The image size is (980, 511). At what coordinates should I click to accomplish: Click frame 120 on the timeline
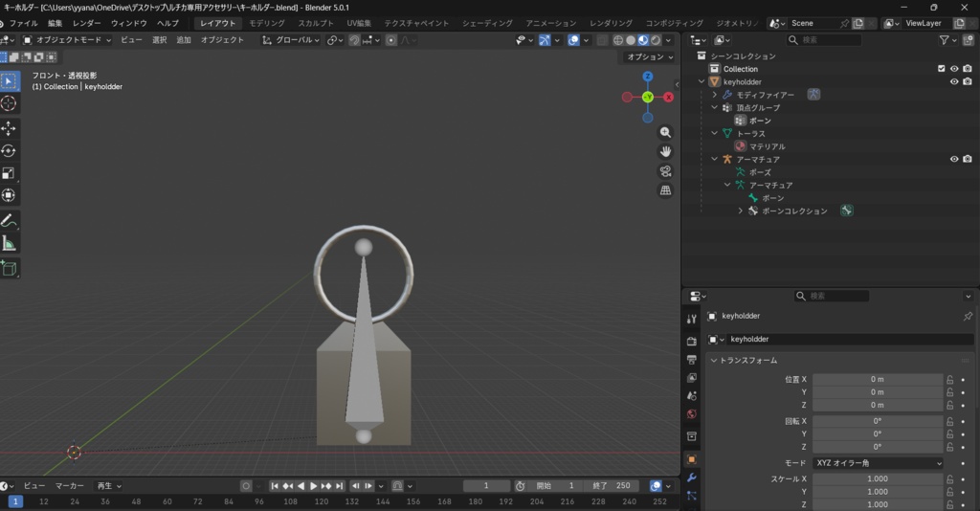(x=322, y=501)
